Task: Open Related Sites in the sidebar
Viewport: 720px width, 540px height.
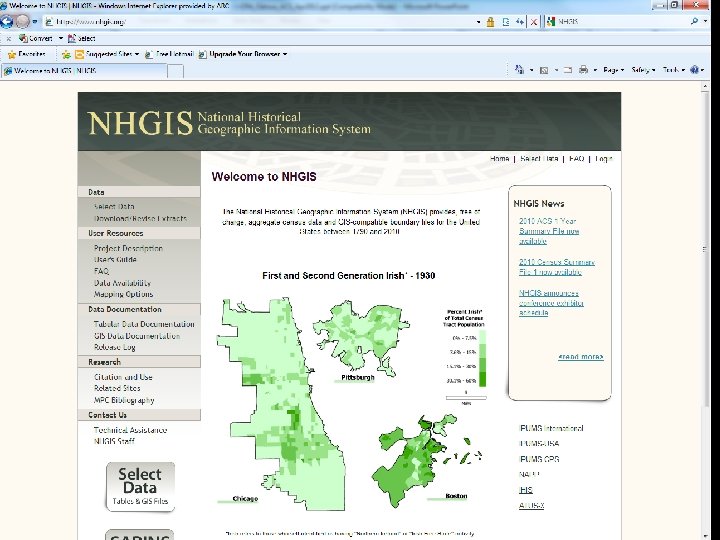Action: (x=117, y=388)
